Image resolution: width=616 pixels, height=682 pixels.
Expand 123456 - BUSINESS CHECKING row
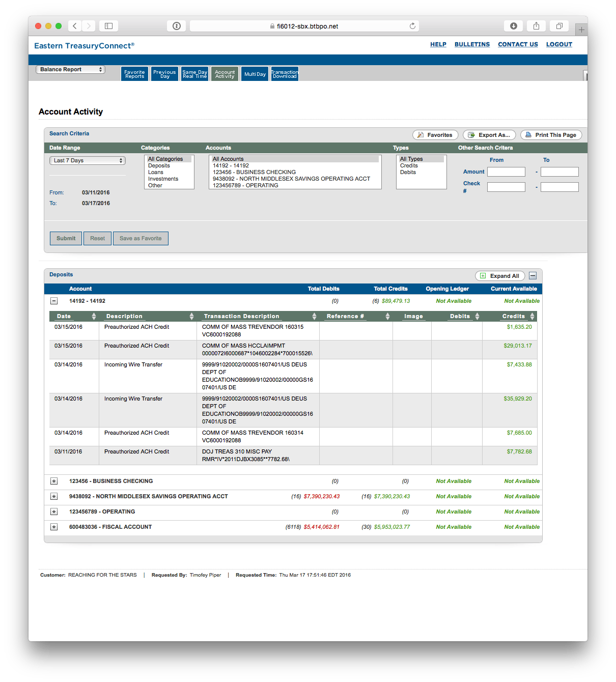tap(54, 481)
